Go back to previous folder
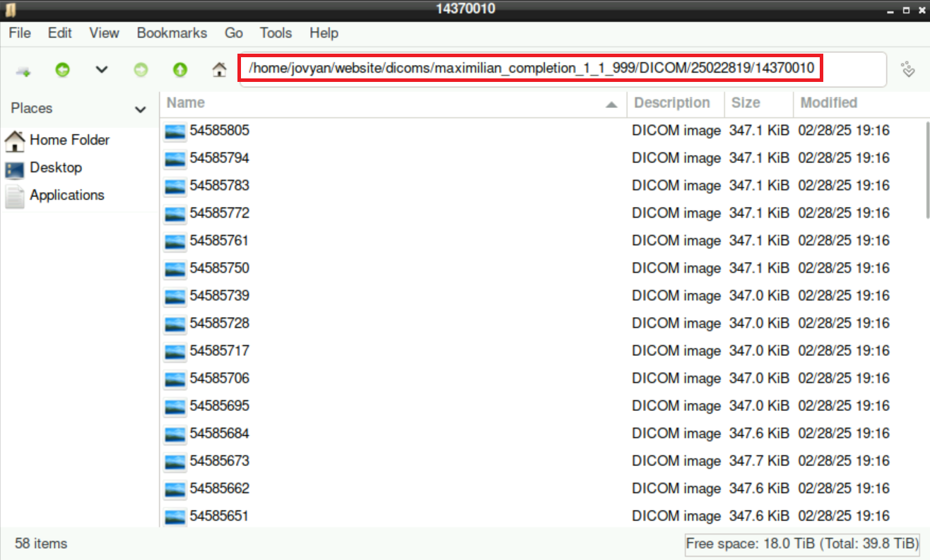This screenshot has width=930, height=560. [63, 70]
